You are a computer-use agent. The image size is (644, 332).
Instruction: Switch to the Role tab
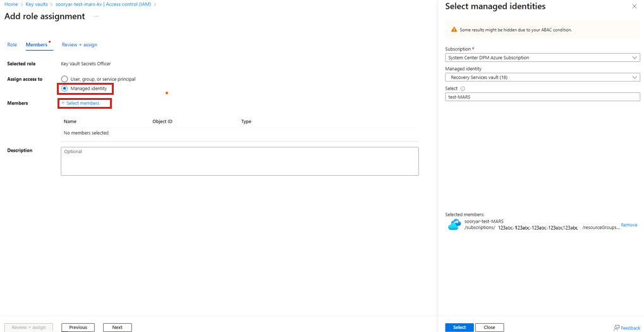[12, 45]
